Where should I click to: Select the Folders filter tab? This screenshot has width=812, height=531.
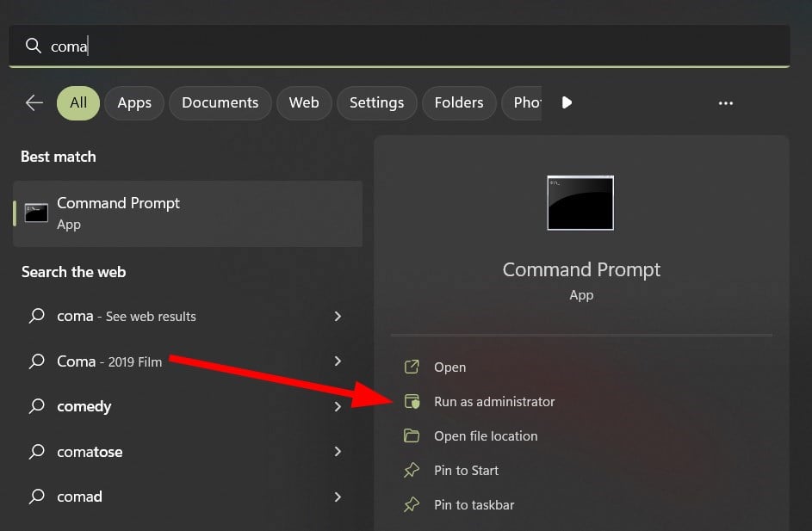[x=459, y=103]
